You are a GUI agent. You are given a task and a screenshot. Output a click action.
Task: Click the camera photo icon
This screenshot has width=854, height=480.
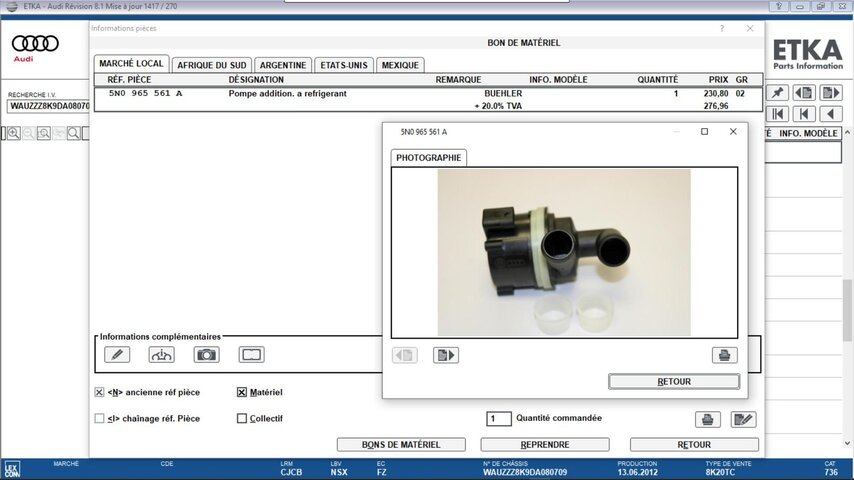(206, 355)
